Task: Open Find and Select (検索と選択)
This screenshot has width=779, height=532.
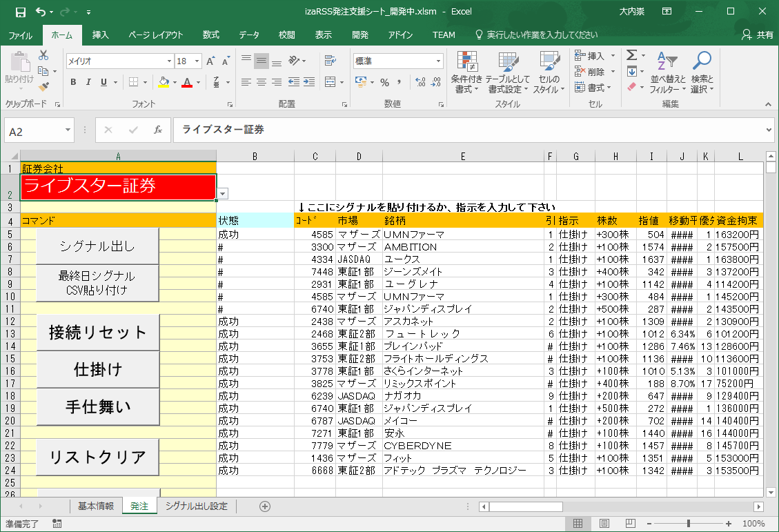Action: coord(702,72)
